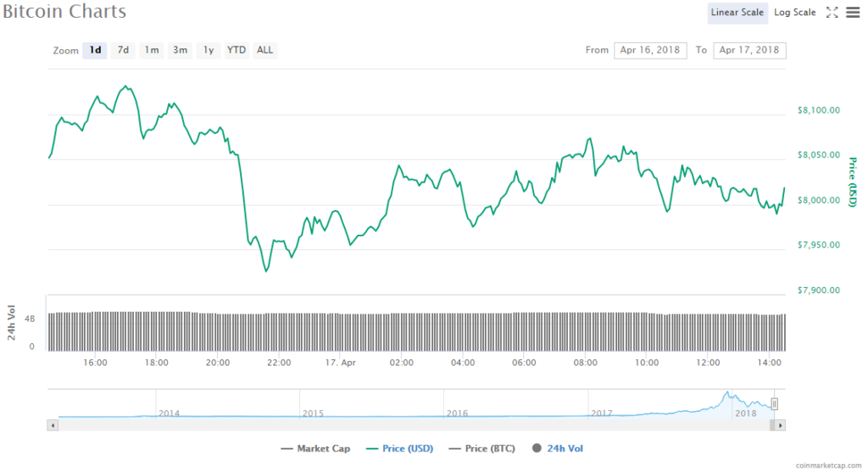Switch to Linear Scale
This screenshot has width=868, height=471.
point(737,12)
